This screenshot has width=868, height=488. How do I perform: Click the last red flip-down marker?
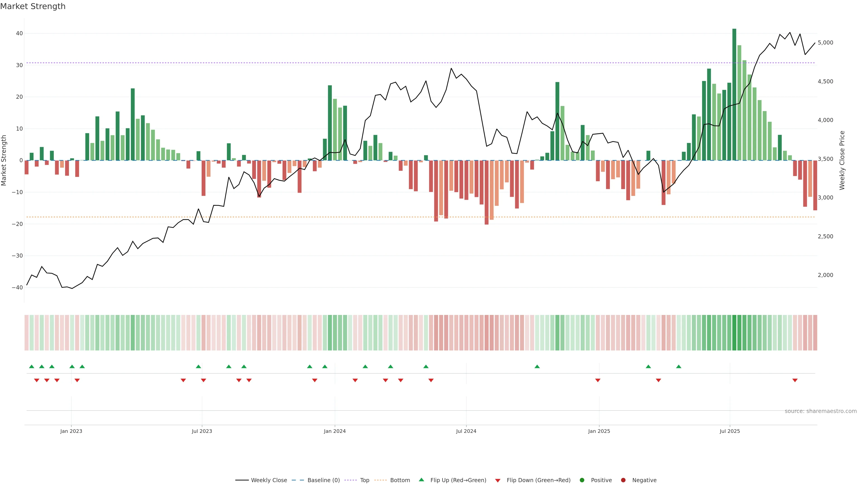(x=795, y=380)
